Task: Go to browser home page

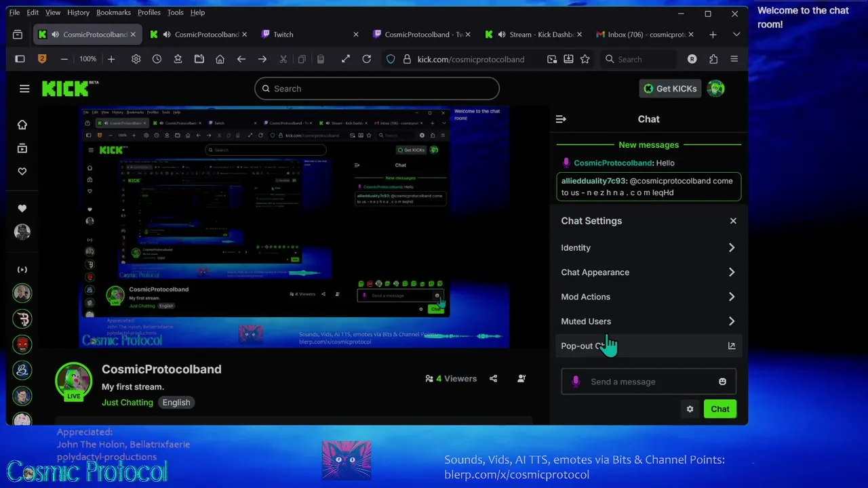Action: 220,60
